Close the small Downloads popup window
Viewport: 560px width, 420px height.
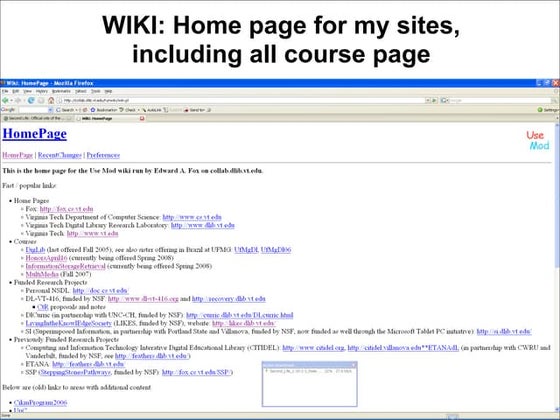click(x=354, y=365)
